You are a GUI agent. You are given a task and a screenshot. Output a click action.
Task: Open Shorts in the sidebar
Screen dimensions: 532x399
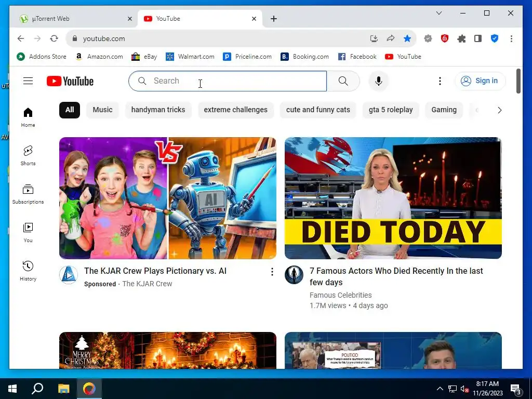click(x=28, y=155)
